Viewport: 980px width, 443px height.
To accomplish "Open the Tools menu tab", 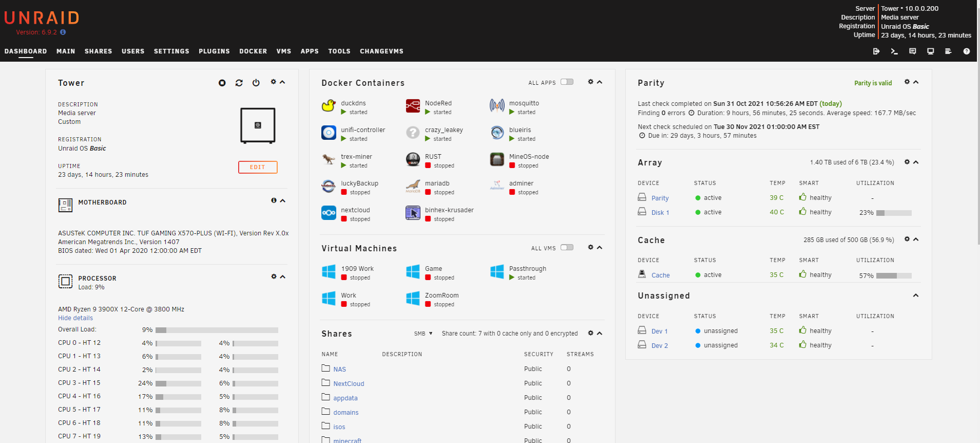I will click(x=339, y=51).
